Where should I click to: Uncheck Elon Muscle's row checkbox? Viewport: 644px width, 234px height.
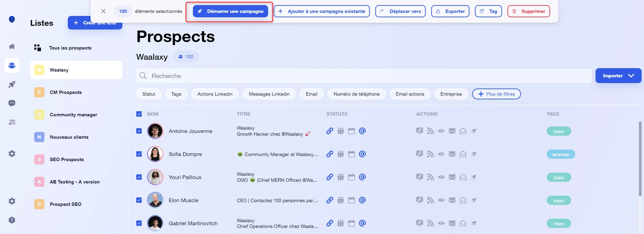coord(139,200)
